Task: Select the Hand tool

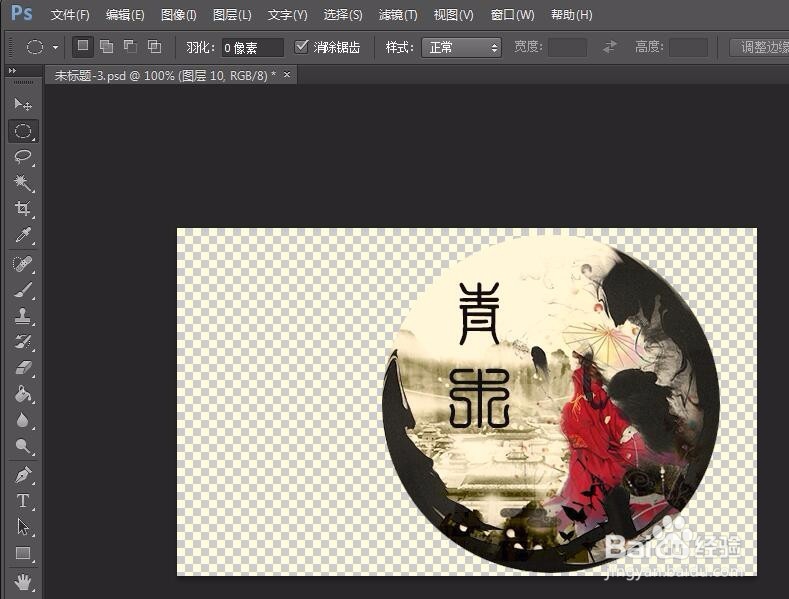Action: click(x=23, y=583)
